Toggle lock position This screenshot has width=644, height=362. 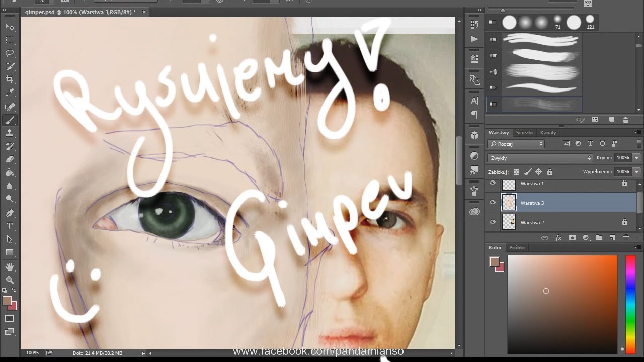tap(538, 172)
